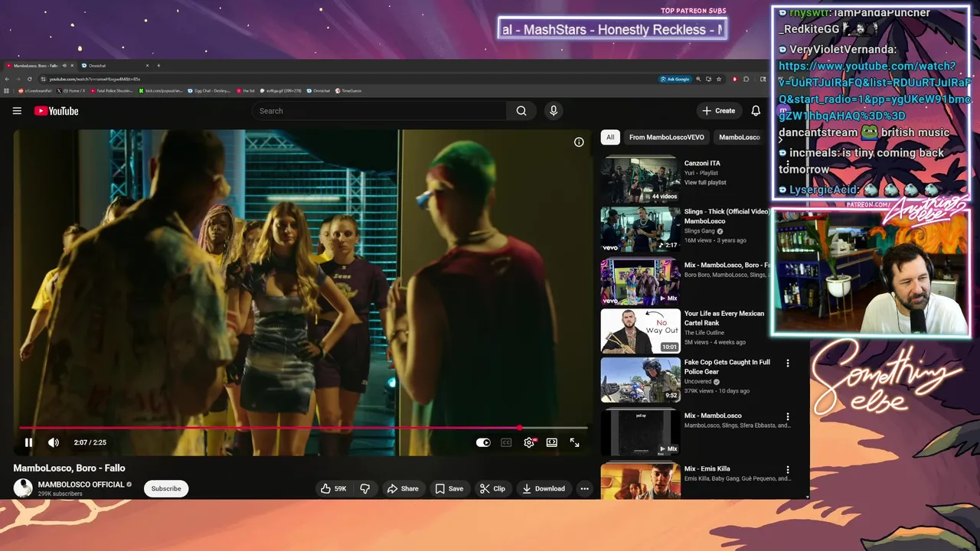Create a Clip of the video
Screen dimensions: 980x551
coord(492,488)
